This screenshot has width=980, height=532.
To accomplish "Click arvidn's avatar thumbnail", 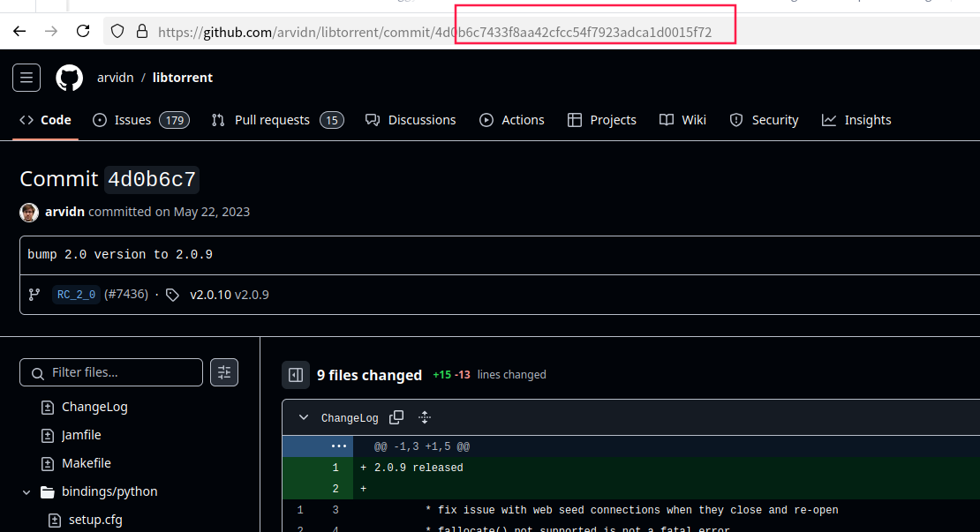I will tap(29, 212).
